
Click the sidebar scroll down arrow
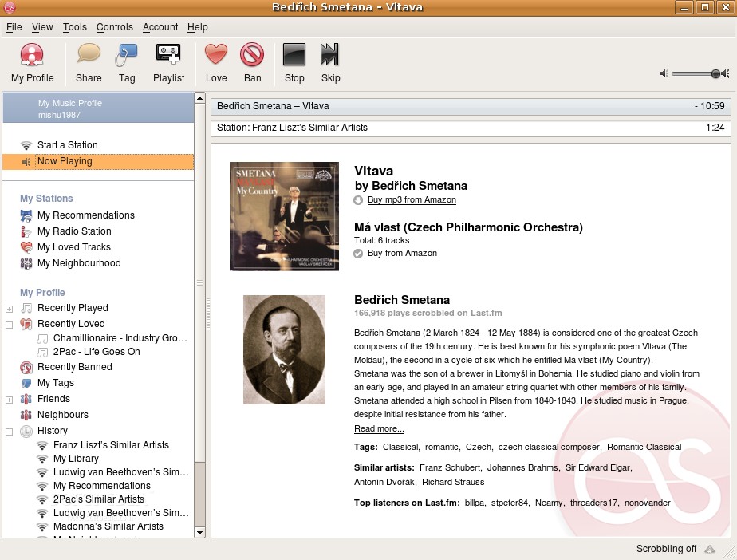coord(199,533)
